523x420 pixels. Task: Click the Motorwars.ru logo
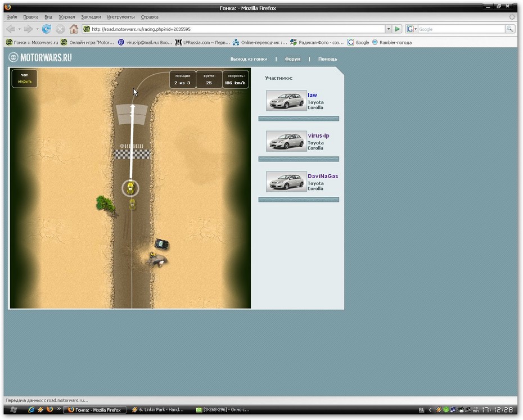(x=40, y=57)
